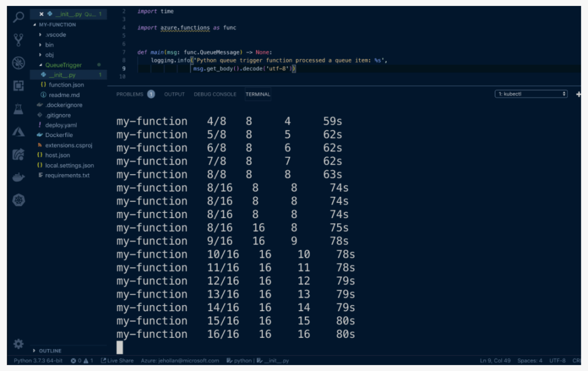Viewport: 588px width, 371px height.
Task: Open the Manage gear icon
Action: 19,344
